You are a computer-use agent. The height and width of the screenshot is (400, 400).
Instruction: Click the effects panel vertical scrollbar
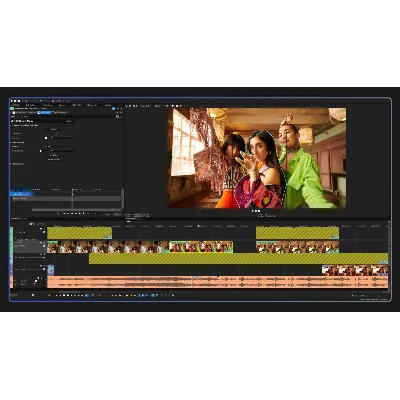pos(122,199)
